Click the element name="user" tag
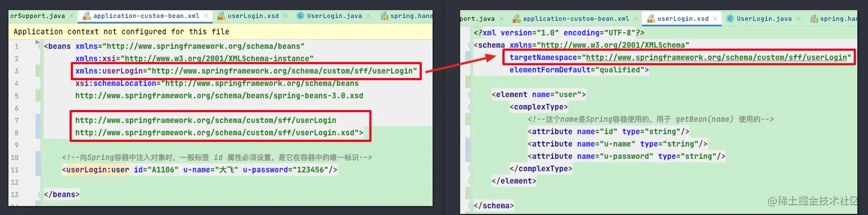 click(x=538, y=94)
